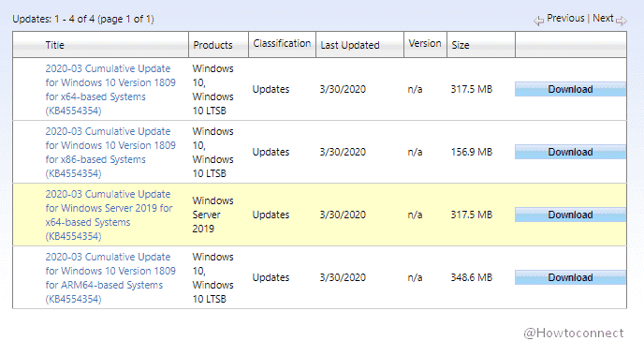Sort by Last Updated column header
Screen dimensions: 644x341
pos(350,45)
